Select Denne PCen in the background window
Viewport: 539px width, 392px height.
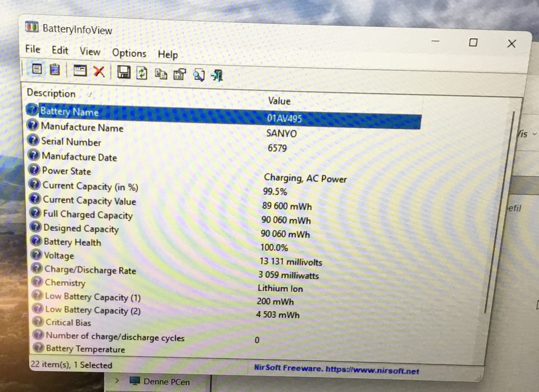tap(166, 382)
